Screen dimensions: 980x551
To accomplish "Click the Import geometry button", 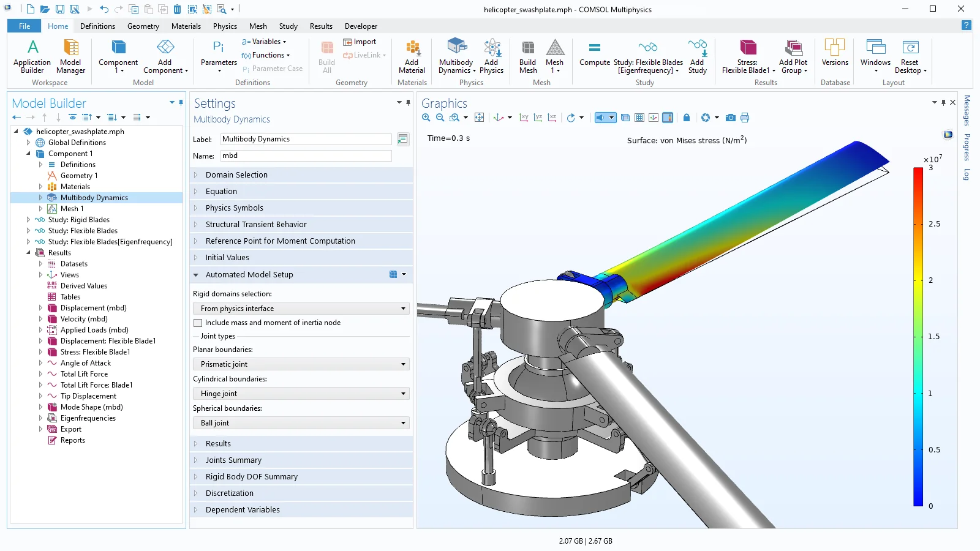I will [360, 42].
